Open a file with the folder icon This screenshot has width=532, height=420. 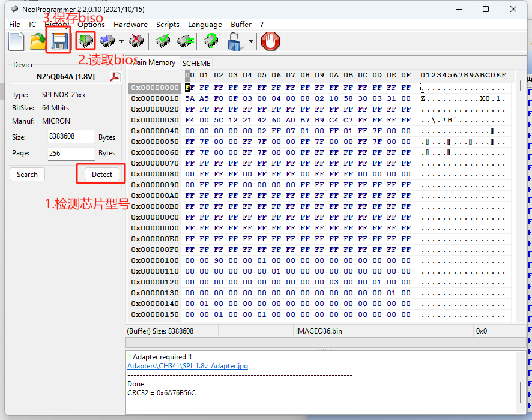tap(38, 42)
